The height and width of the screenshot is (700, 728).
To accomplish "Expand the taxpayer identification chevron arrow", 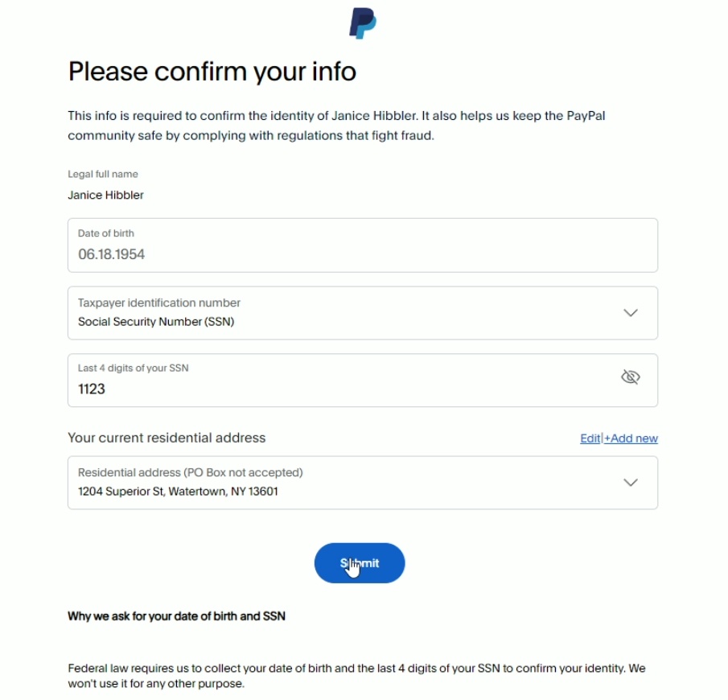I will pos(630,313).
